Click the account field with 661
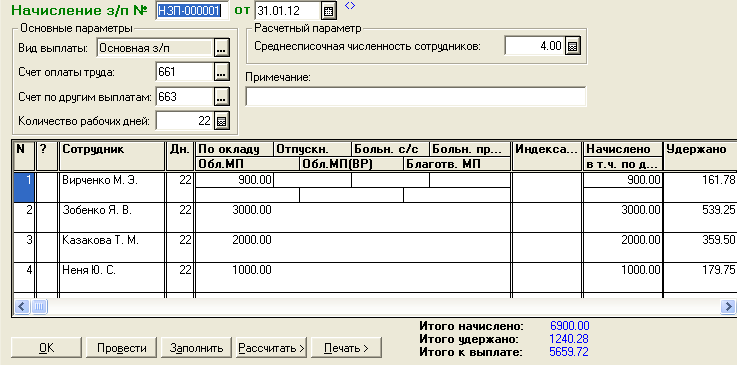 pyautogui.click(x=185, y=72)
